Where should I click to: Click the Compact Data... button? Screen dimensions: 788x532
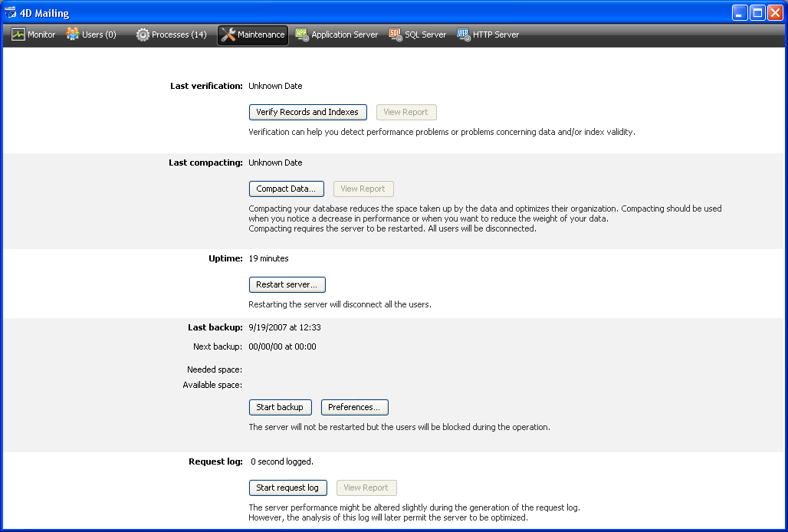coord(287,189)
